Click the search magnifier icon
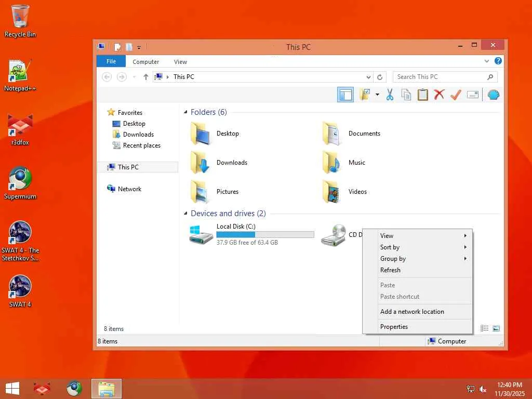532x399 pixels. (x=490, y=77)
